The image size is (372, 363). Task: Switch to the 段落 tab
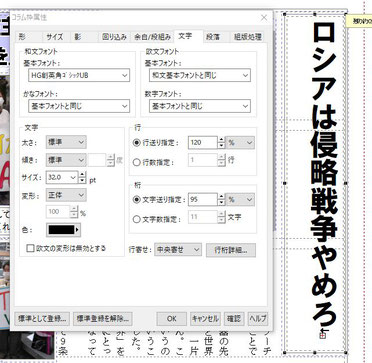pos(213,37)
